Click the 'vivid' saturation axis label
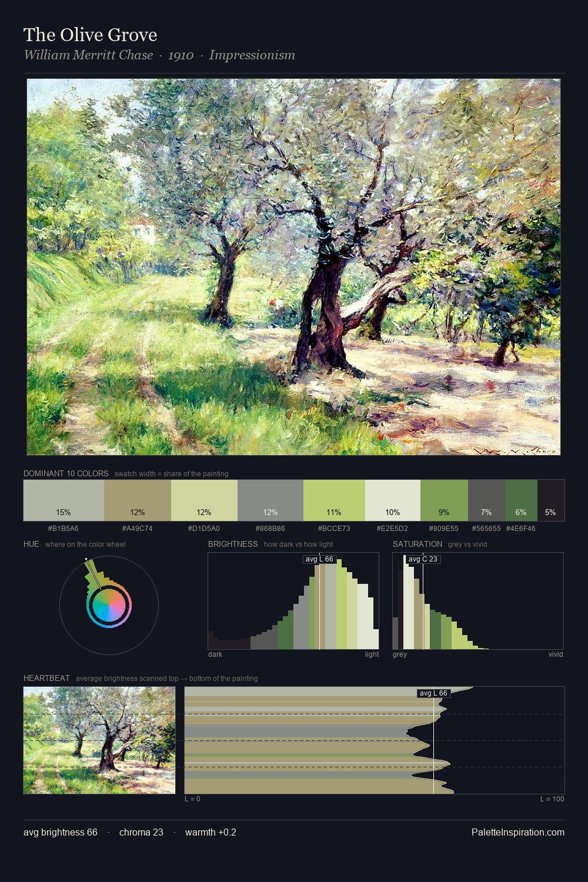Screen dimensions: 588x882 (556, 654)
